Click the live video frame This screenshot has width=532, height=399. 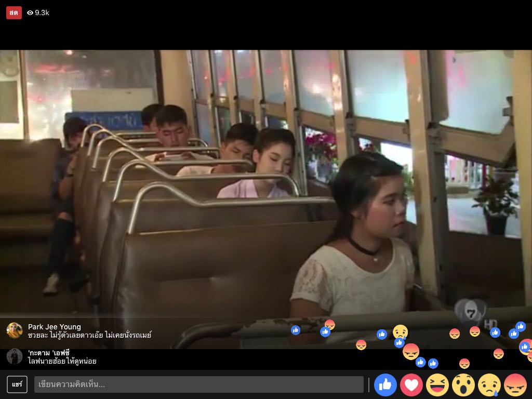266,199
